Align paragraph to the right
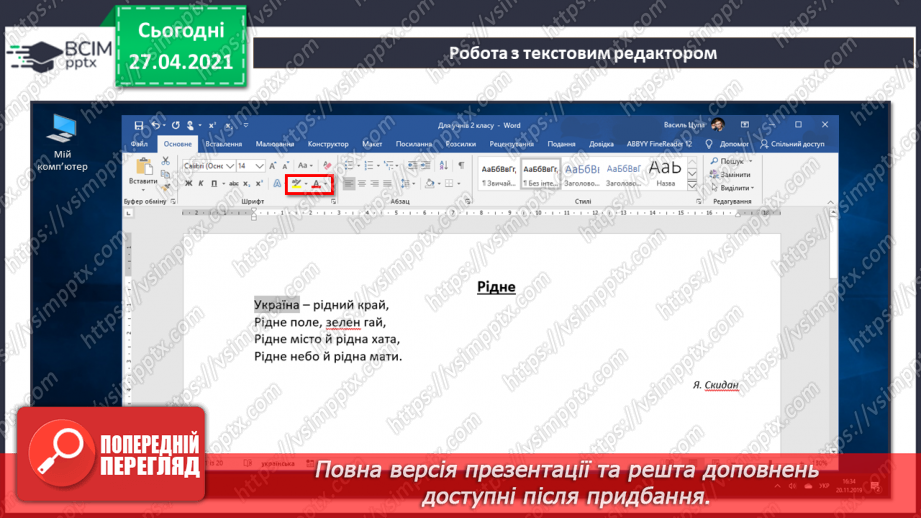The image size is (921, 518). point(374,184)
